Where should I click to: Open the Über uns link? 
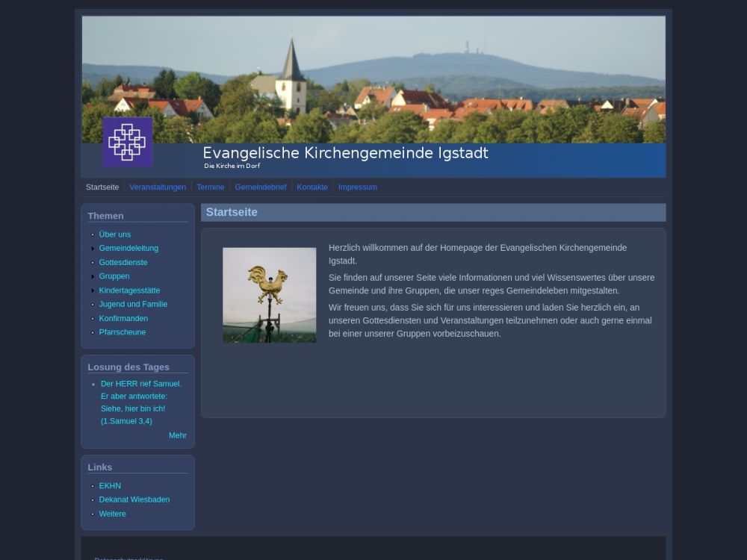click(115, 234)
